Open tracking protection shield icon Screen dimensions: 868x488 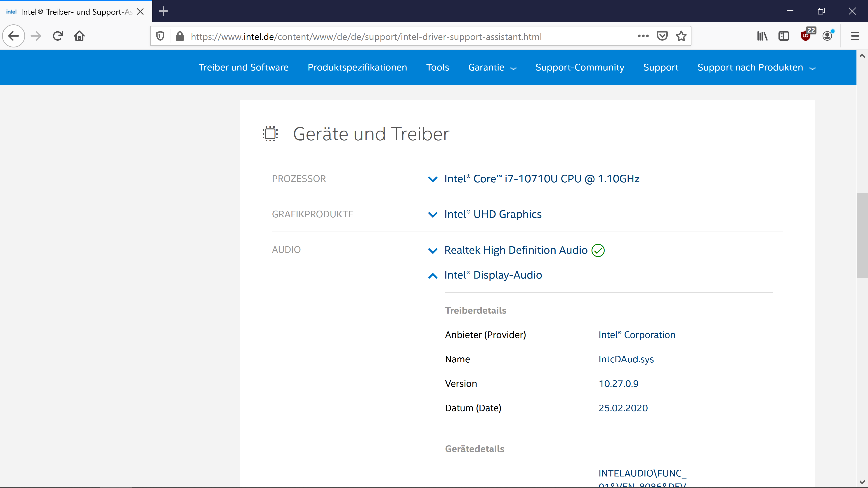[160, 36]
